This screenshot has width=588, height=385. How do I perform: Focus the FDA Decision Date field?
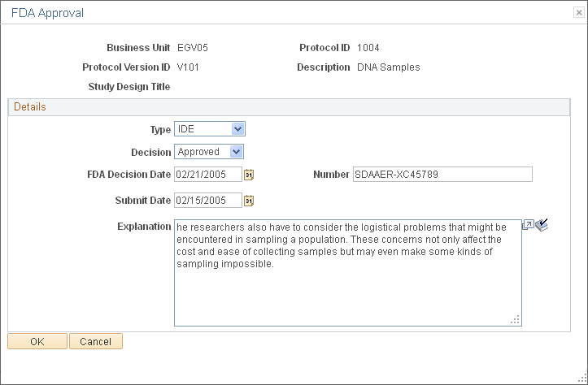tap(208, 175)
